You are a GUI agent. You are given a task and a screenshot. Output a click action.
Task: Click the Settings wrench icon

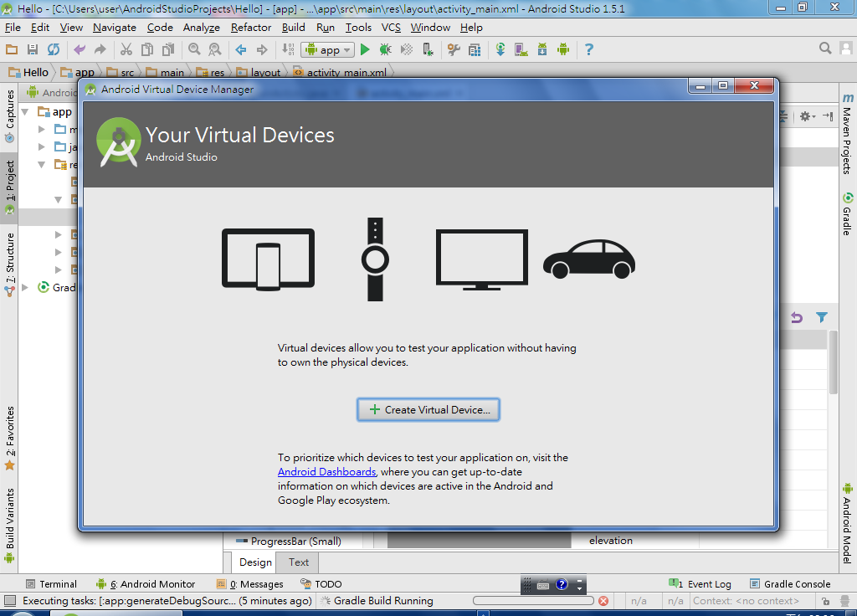[x=454, y=49]
